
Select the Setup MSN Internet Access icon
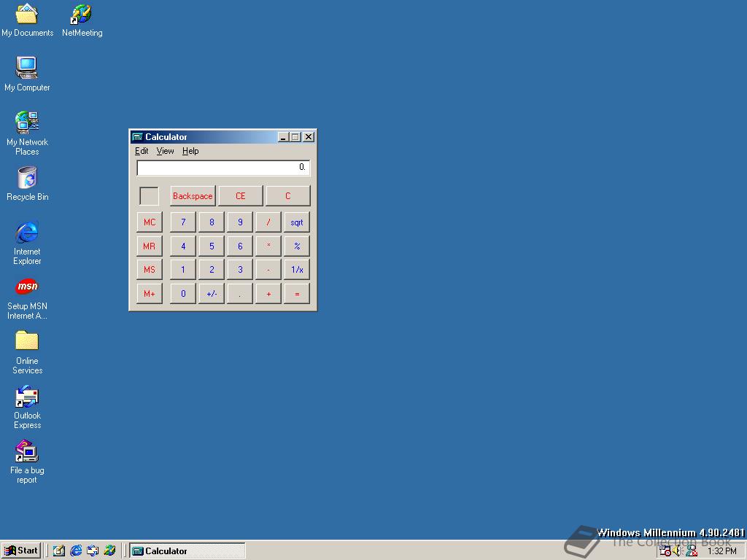(27, 298)
